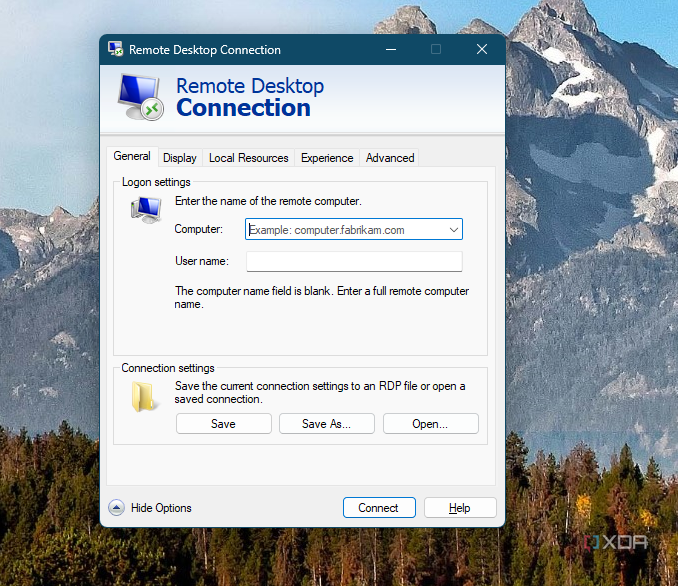Click the Connect button
The image size is (678, 586).
click(379, 507)
